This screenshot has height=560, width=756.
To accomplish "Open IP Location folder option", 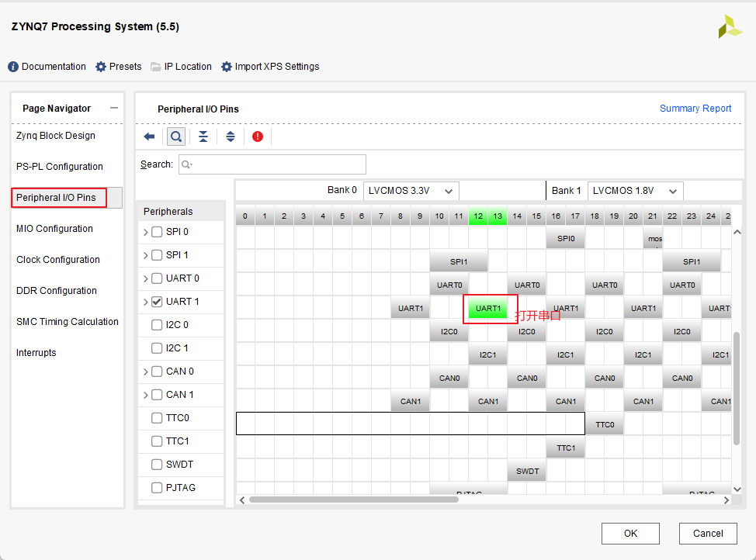I will point(182,67).
